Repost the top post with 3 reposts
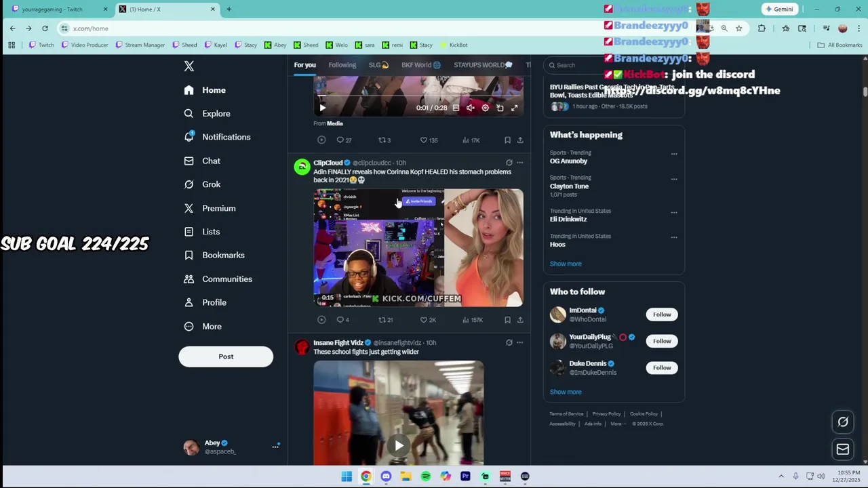 pyautogui.click(x=384, y=140)
